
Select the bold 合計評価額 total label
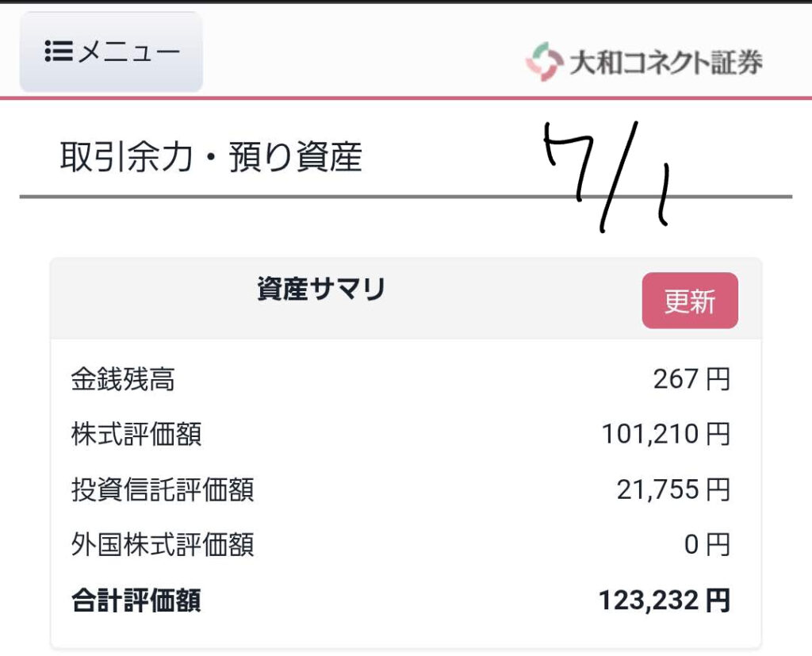pyautogui.click(x=136, y=600)
